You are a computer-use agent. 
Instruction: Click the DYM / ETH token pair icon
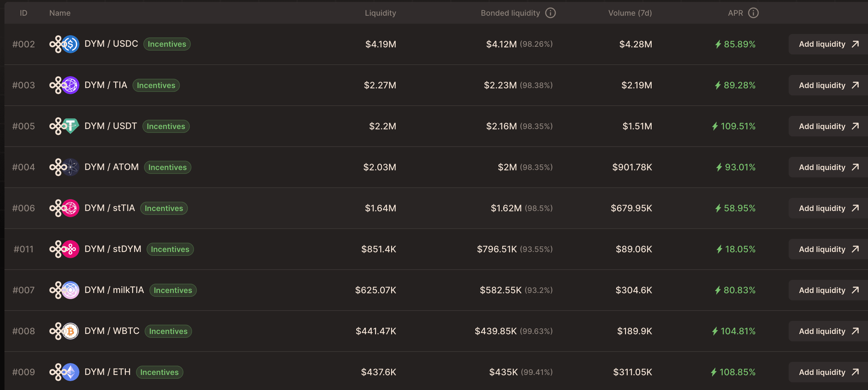pyautogui.click(x=64, y=372)
